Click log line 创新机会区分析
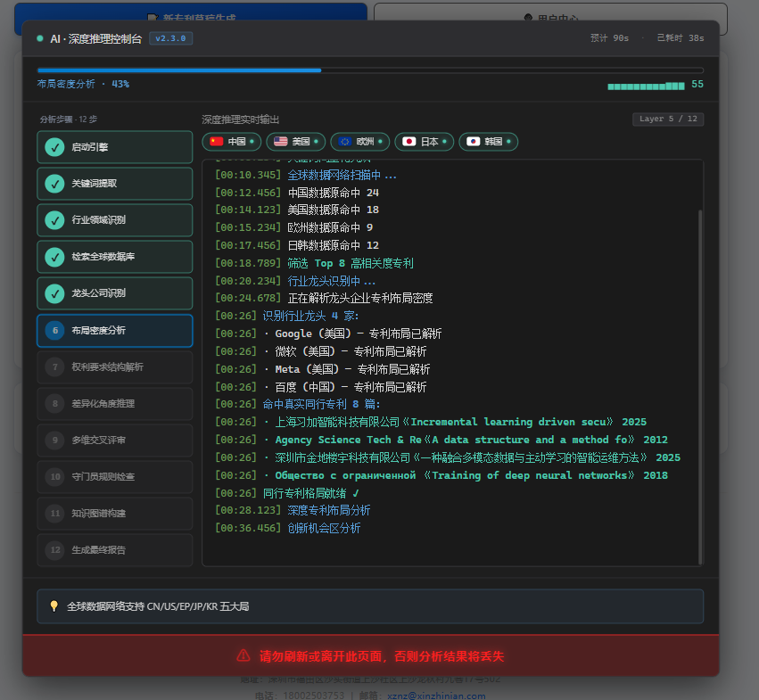 287,528
